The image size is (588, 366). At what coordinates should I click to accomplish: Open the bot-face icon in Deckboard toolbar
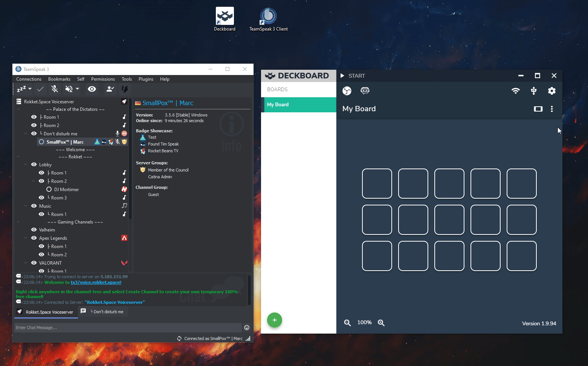pos(365,90)
